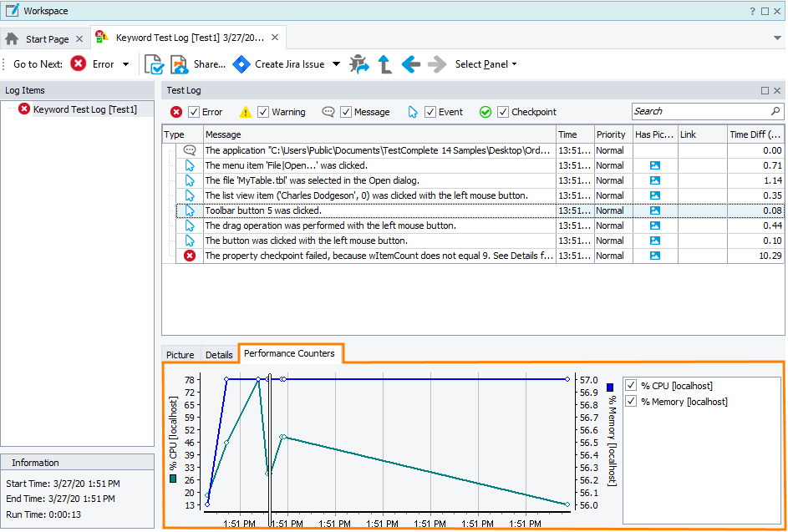Expand the Go to Next error type dropdown
This screenshot has height=532, width=788.
126,64
